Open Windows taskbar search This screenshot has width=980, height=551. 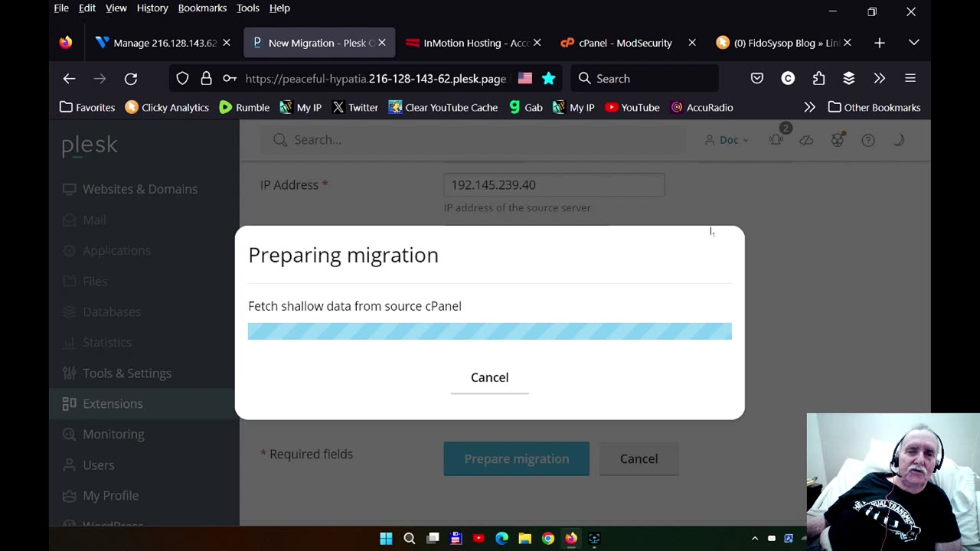pyautogui.click(x=409, y=538)
